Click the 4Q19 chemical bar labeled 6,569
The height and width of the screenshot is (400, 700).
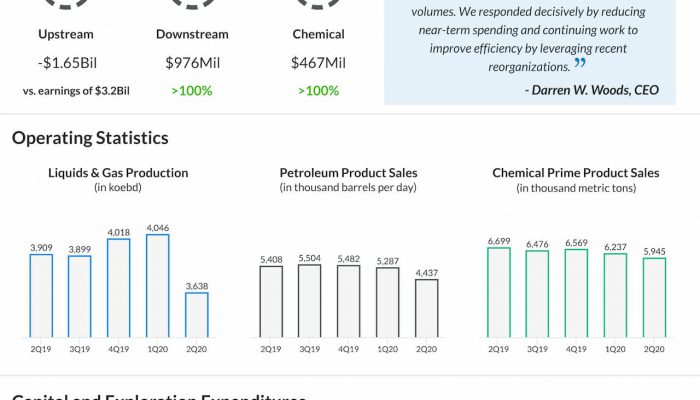(576, 293)
